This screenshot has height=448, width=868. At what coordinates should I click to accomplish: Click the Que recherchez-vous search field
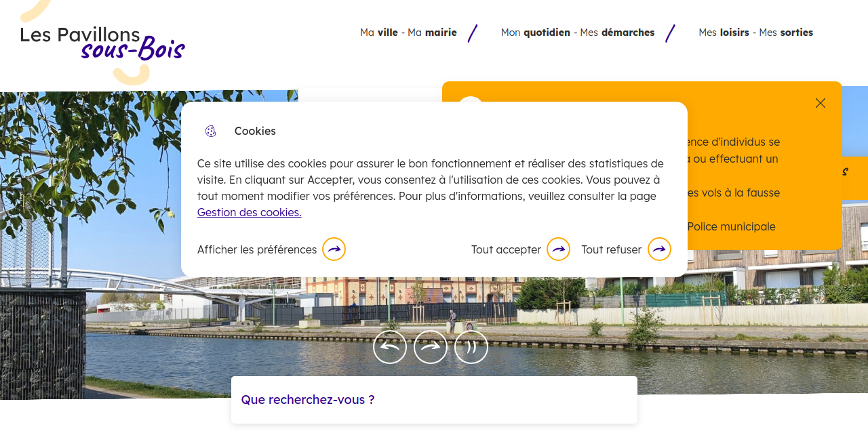point(434,399)
